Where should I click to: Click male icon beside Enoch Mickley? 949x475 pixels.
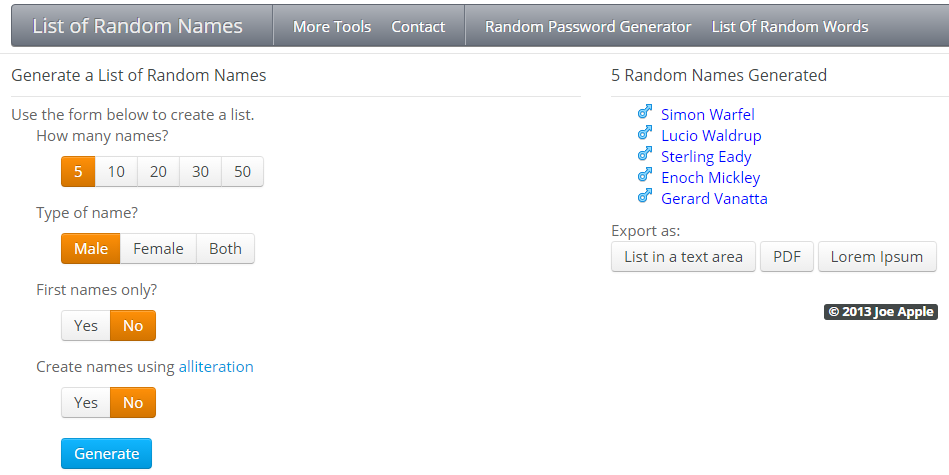(645, 176)
